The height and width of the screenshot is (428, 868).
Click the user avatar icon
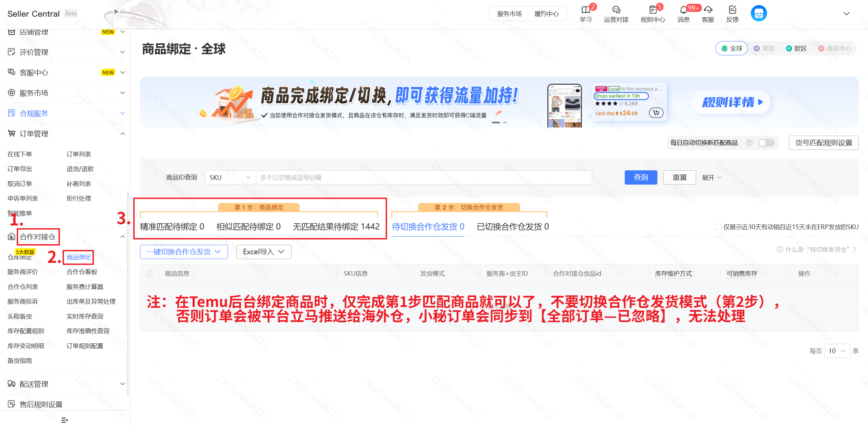pyautogui.click(x=759, y=14)
